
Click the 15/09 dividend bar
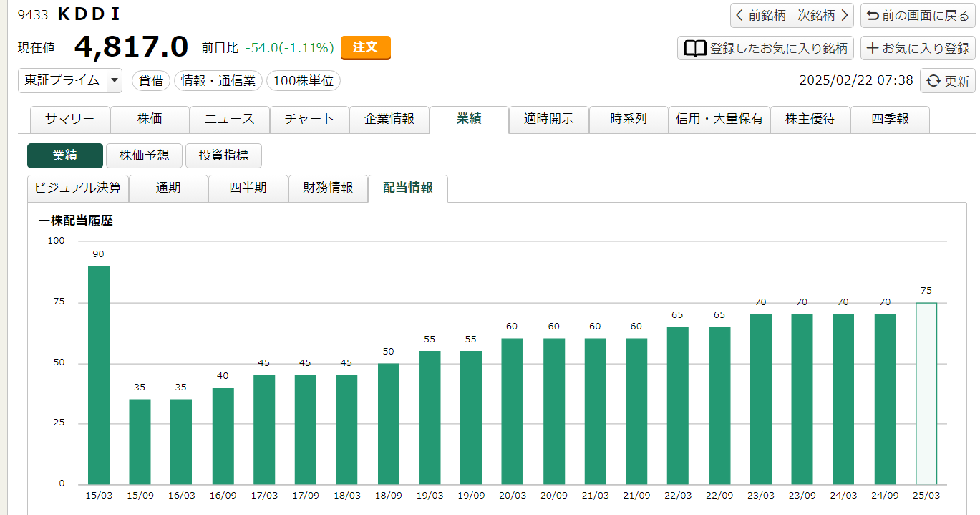[x=140, y=442]
